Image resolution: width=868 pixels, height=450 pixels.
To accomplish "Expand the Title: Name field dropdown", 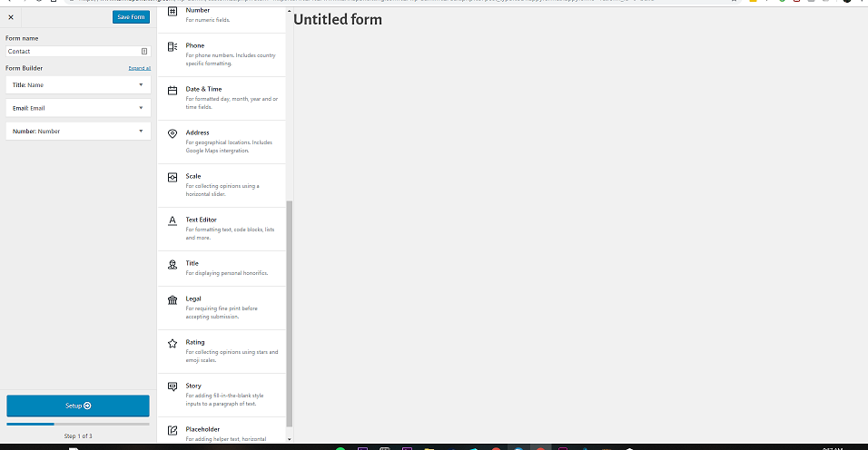I will coord(141,84).
